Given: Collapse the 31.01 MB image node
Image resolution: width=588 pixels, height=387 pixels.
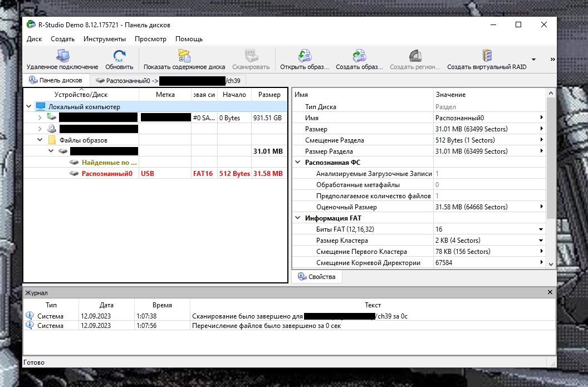Looking at the screenshot, I should click(51, 151).
